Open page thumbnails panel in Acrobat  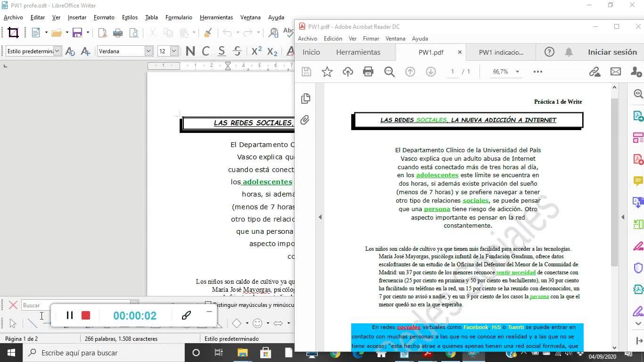click(x=305, y=98)
